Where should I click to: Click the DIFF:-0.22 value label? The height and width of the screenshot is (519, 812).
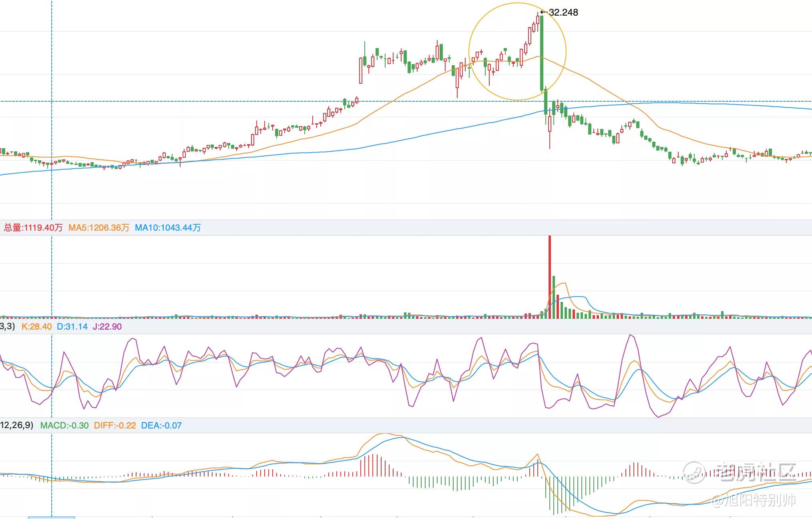coord(115,426)
